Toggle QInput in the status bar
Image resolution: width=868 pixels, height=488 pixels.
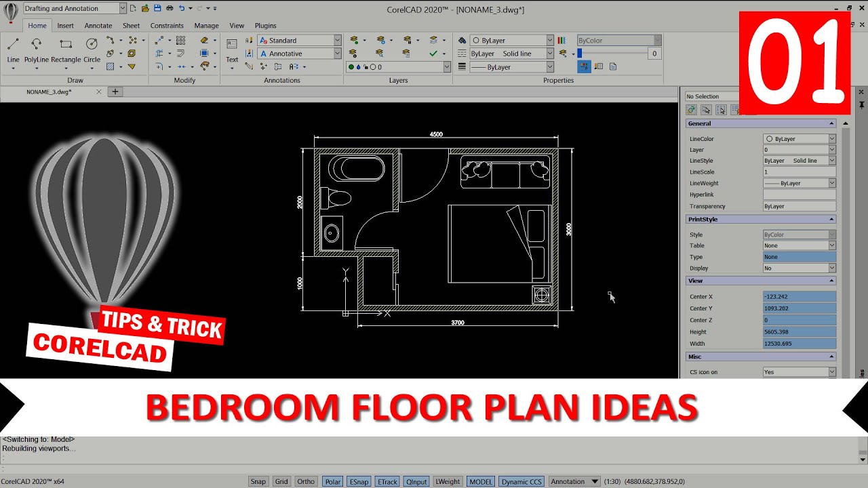(x=416, y=481)
